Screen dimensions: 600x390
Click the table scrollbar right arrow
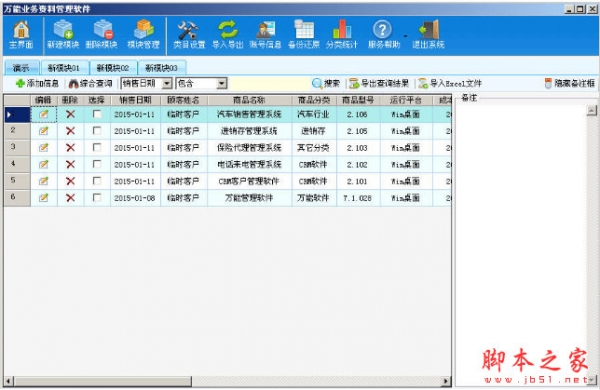446,381
